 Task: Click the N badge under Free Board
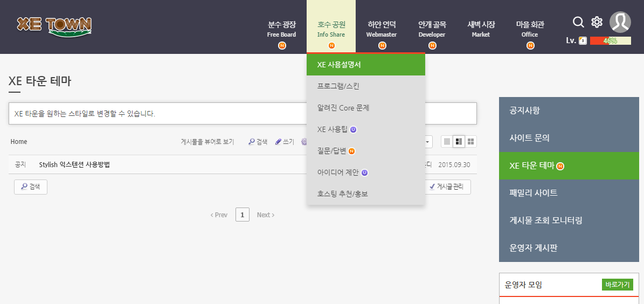tap(282, 46)
